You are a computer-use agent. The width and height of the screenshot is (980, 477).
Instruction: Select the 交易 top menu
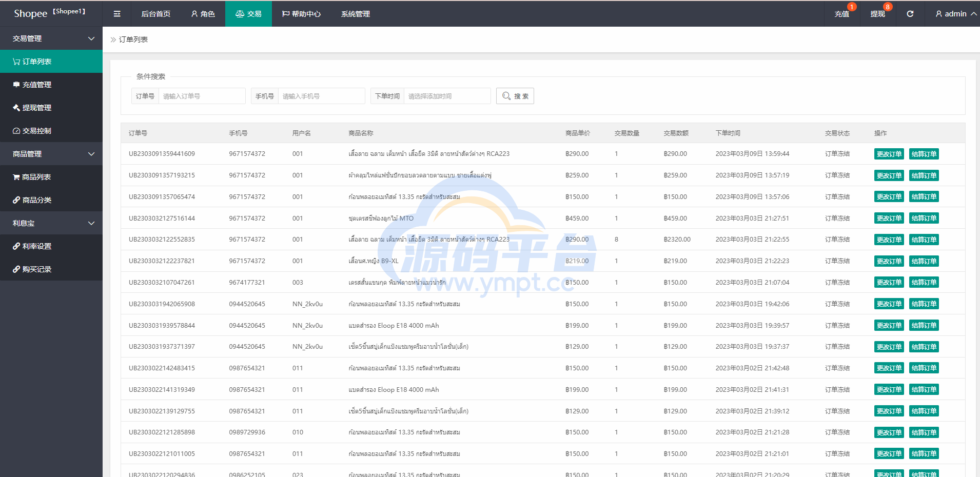click(248, 14)
